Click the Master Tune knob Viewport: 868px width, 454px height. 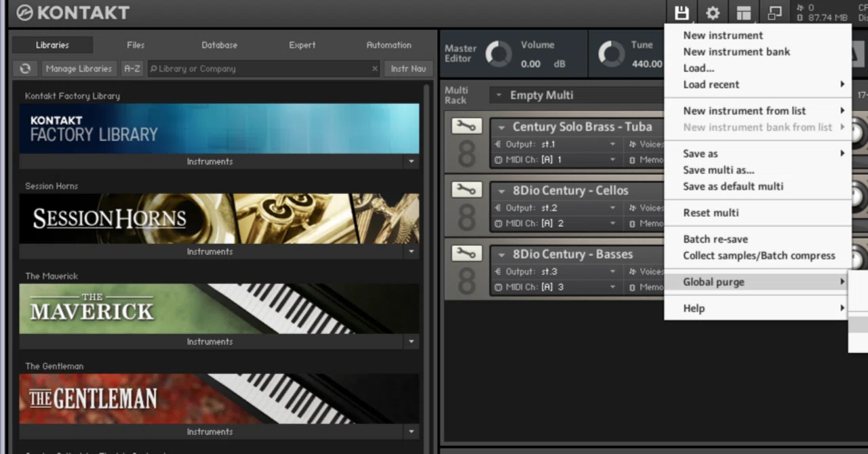(x=611, y=54)
